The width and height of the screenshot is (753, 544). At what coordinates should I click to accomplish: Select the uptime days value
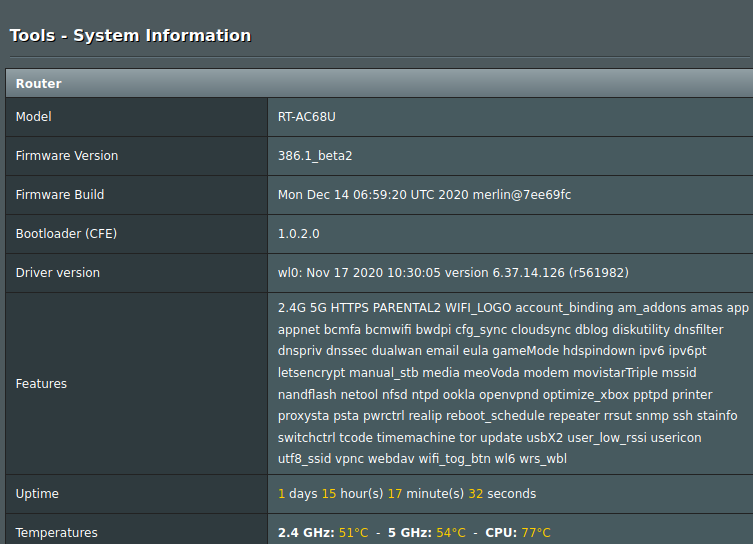click(281, 494)
